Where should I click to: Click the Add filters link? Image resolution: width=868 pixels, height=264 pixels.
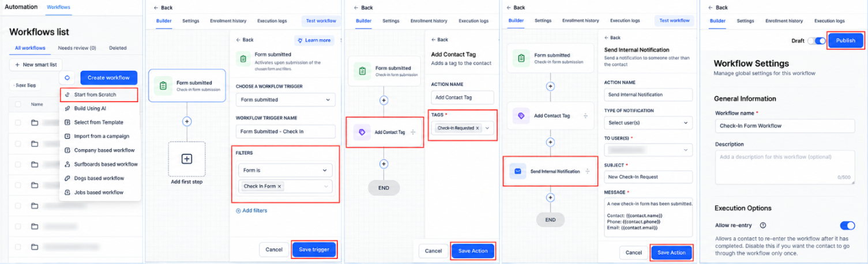251,211
